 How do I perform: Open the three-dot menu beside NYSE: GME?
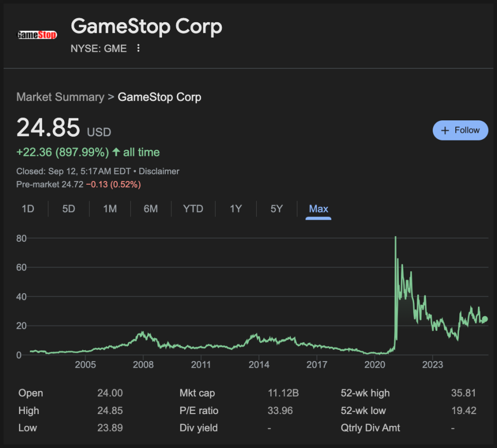pyautogui.click(x=138, y=48)
